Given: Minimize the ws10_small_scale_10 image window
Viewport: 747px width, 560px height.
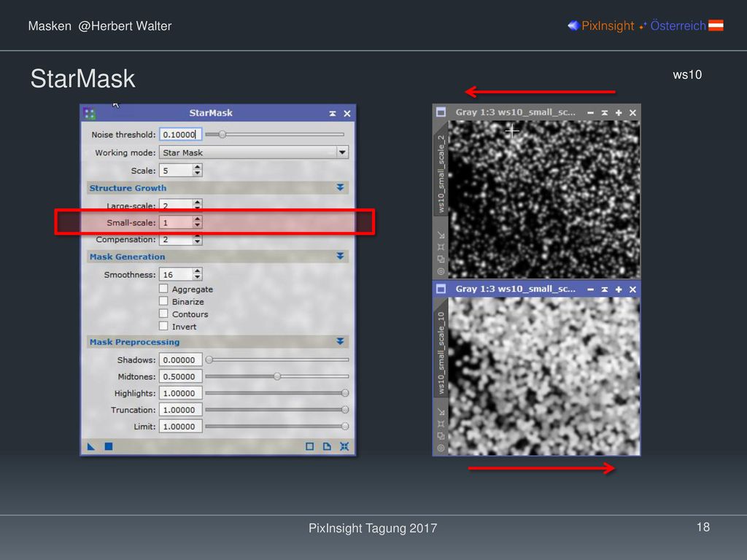Looking at the screenshot, I should click(x=591, y=289).
